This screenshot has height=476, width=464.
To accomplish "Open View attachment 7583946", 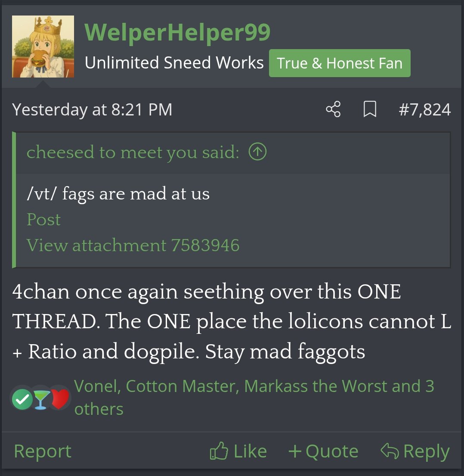I will click(x=133, y=245).
